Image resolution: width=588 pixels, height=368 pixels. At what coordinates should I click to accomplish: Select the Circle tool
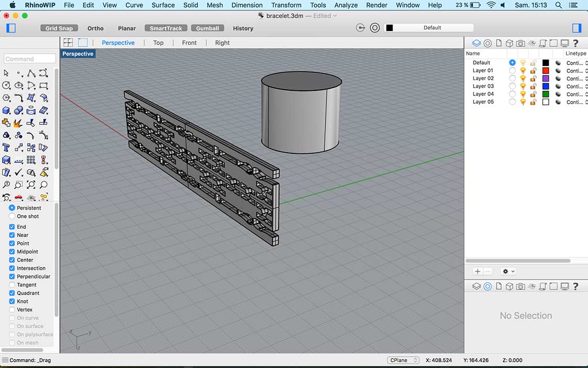click(6, 86)
